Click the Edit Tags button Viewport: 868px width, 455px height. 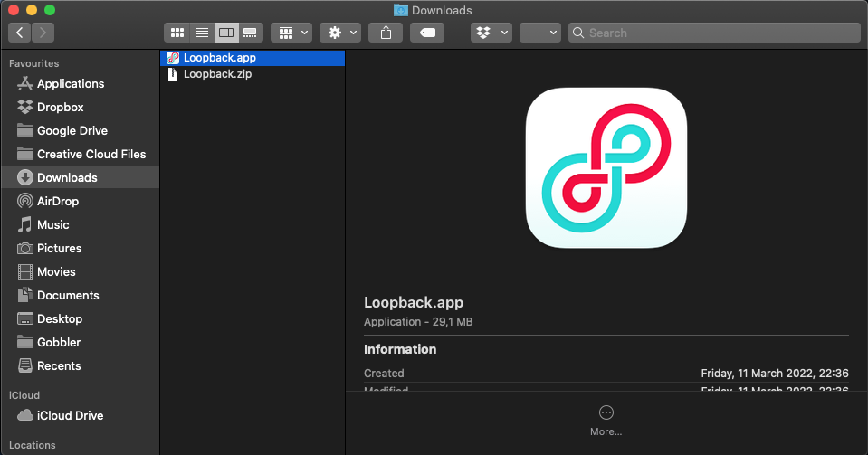(x=427, y=33)
